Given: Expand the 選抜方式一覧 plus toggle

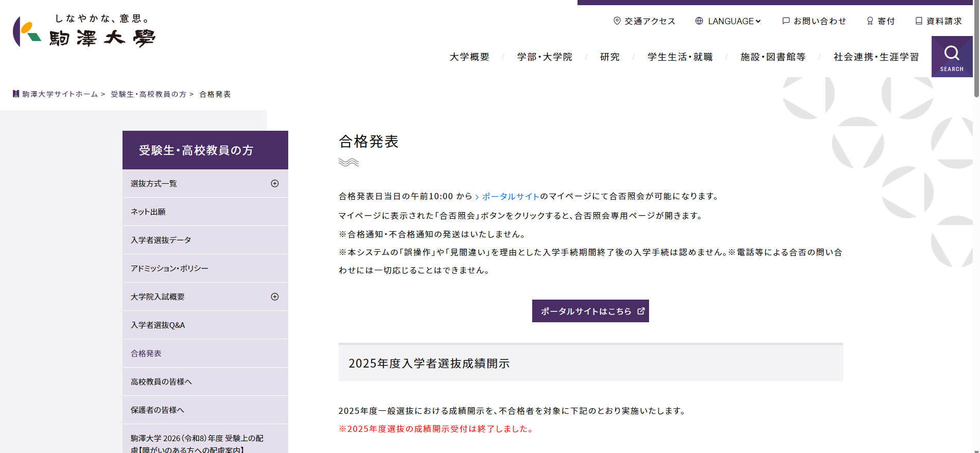Looking at the screenshot, I should (275, 183).
